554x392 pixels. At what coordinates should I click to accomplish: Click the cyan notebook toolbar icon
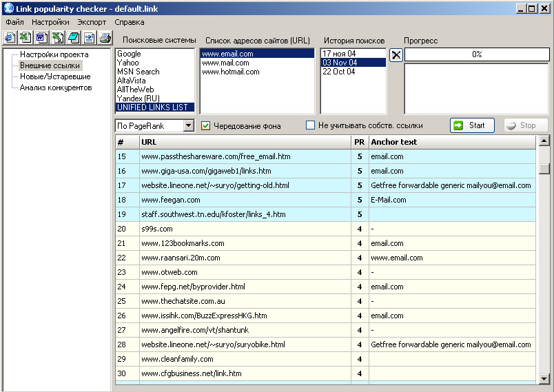point(73,37)
